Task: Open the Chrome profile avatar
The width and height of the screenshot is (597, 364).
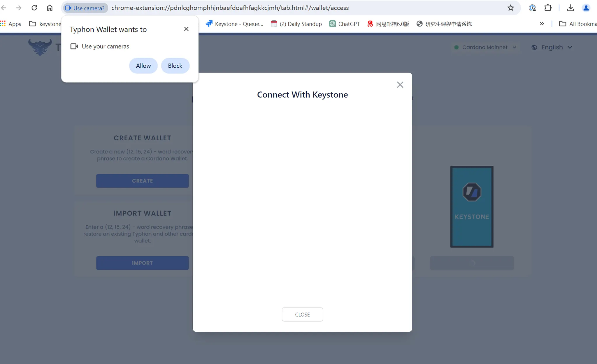Action: (x=586, y=8)
